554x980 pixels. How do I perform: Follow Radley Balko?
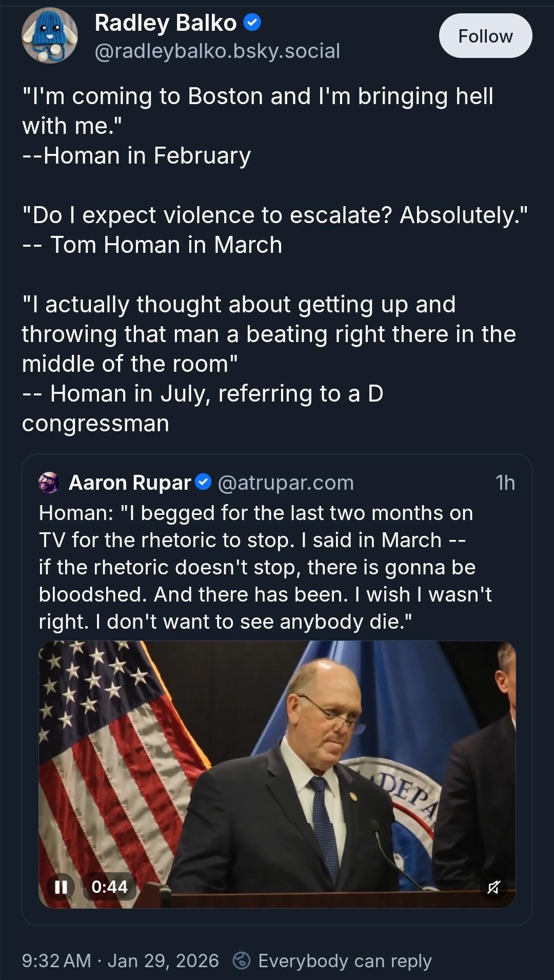pos(485,36)
